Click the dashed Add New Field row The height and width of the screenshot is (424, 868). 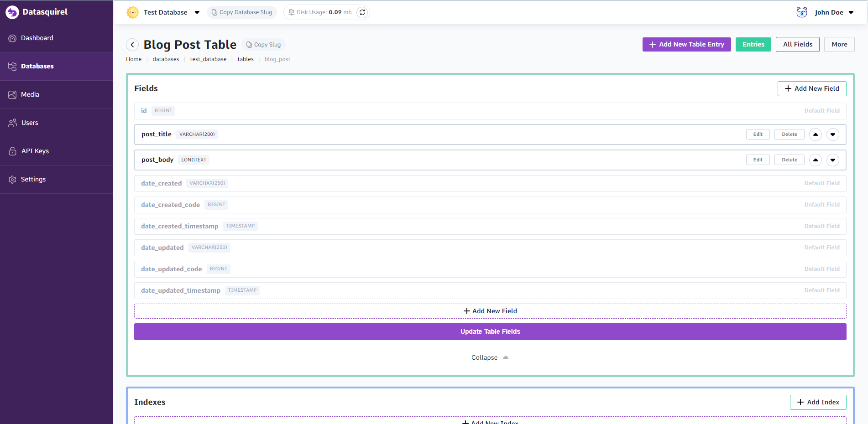click(x=490, y=311)
